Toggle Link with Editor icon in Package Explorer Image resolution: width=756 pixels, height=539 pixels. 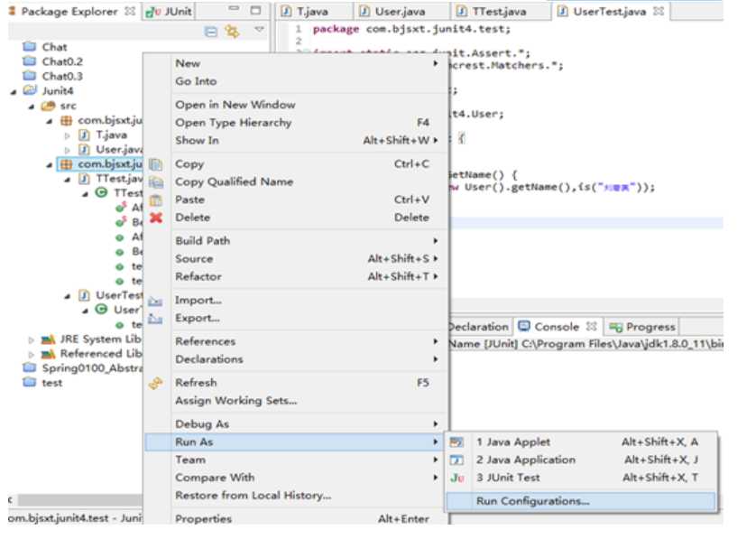[233, 32]
